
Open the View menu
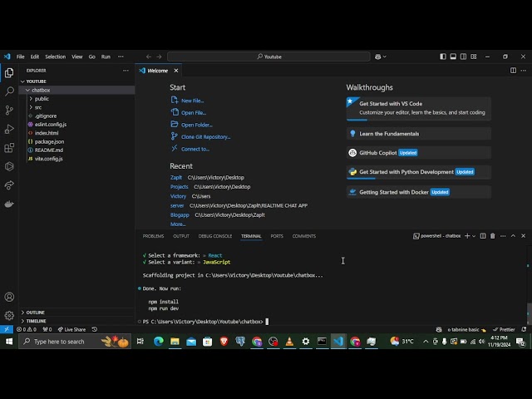77,57
